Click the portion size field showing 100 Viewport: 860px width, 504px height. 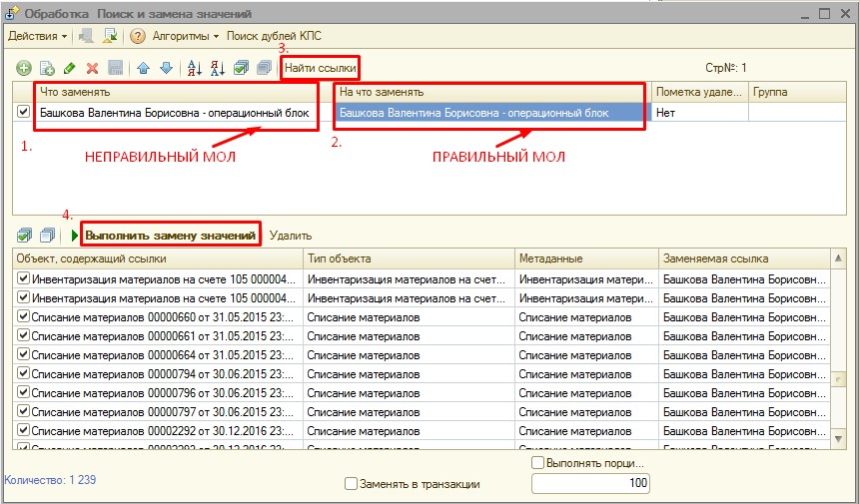(590, 483)
